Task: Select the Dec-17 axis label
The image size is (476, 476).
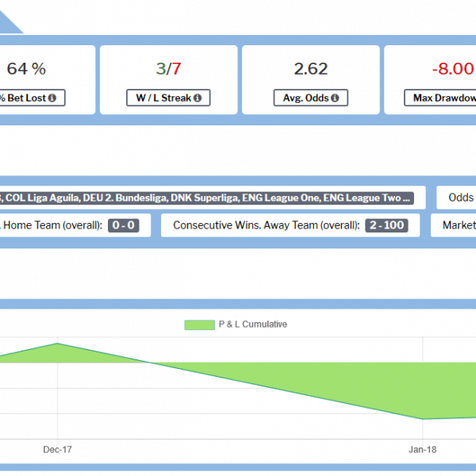Action: pyautogui.click(x=57, y=450)
